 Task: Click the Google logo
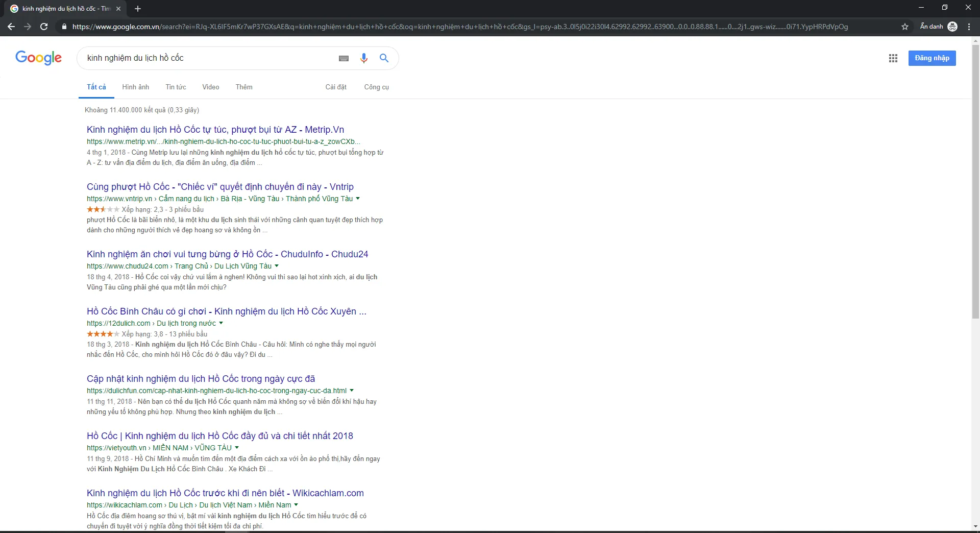point(38,58)
